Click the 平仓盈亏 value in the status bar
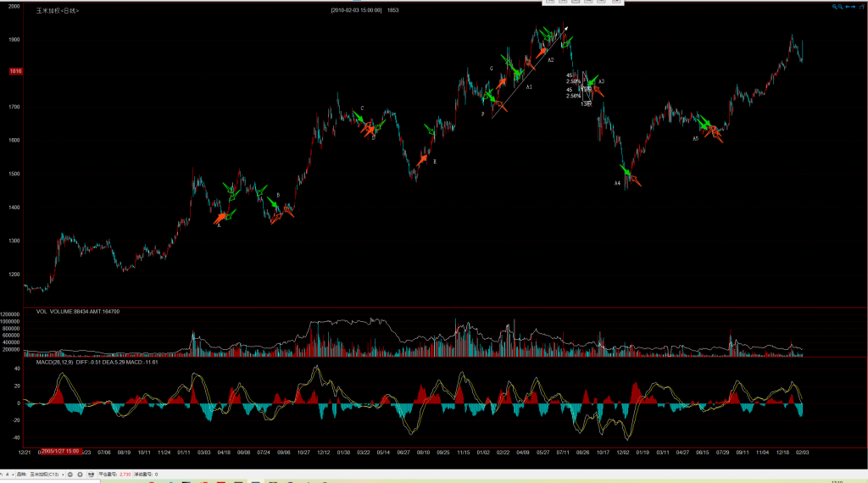This screenshot has height=483, width=868. (124, 475)
